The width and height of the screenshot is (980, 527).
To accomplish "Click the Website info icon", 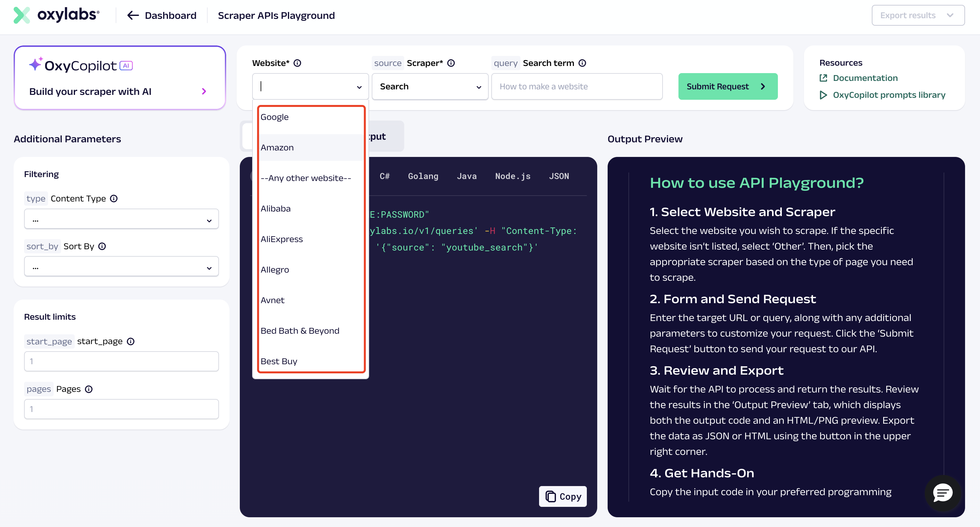I will coord(298,63).
